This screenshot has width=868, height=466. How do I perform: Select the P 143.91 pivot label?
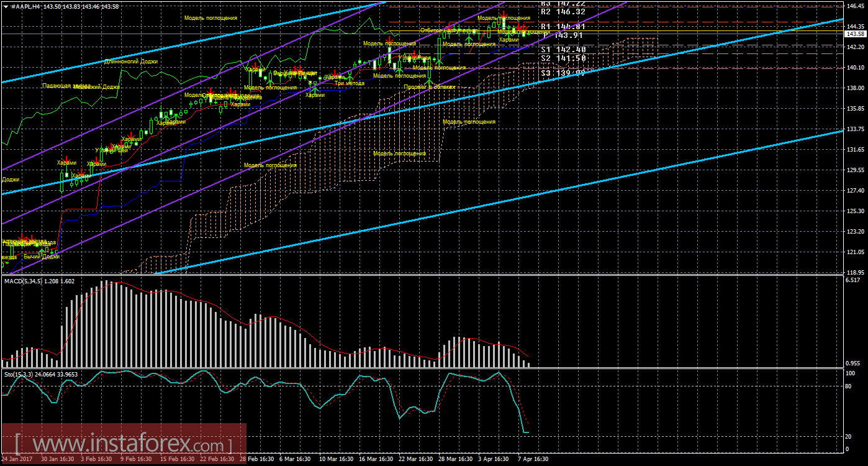point(563,35)
